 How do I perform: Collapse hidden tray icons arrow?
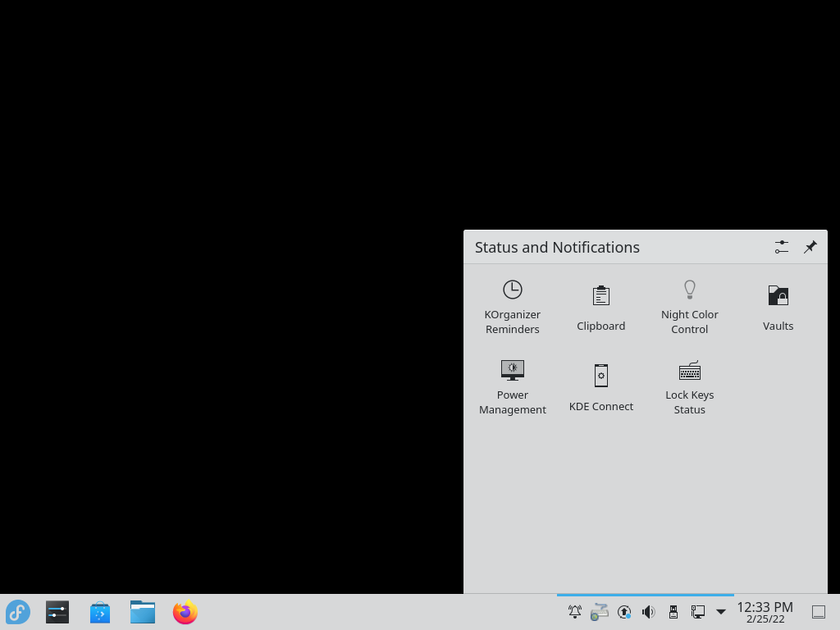click(x=721, y=612)
